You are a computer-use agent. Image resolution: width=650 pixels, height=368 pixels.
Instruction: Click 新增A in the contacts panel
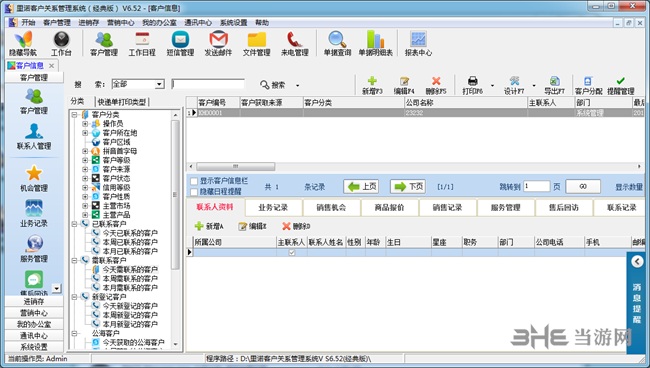(x=209, y=226)
